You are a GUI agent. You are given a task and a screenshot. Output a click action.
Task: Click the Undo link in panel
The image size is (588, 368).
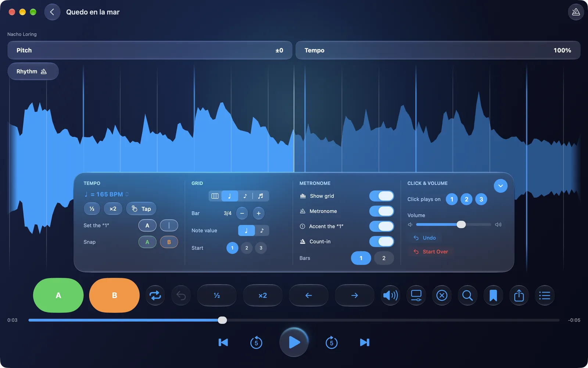pyautogui.click(x=424, y=238)
